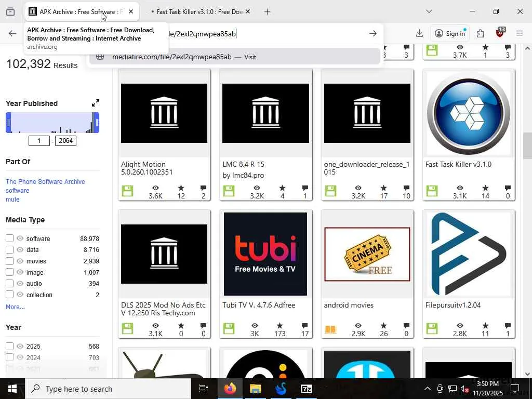The height and width of the screenshot is (399, 532).
Task: Select the APK Archive browser tab
Action: [x=82, y=12]
